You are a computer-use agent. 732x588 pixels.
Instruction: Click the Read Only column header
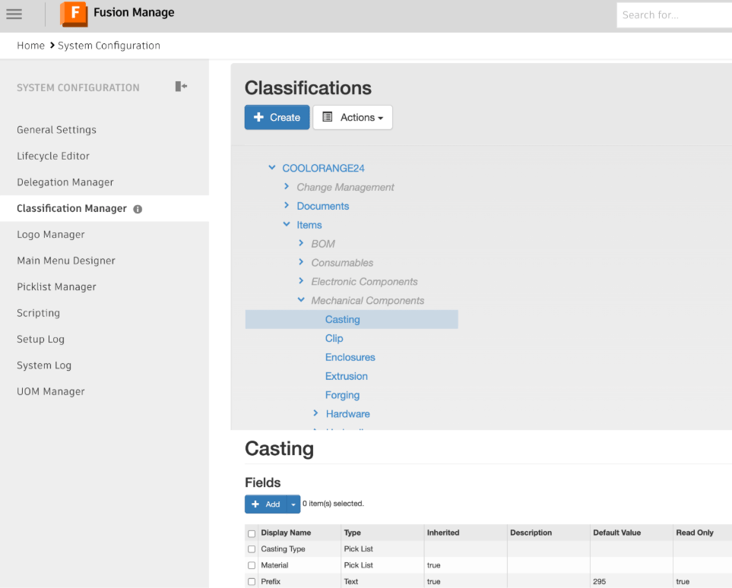695,532
